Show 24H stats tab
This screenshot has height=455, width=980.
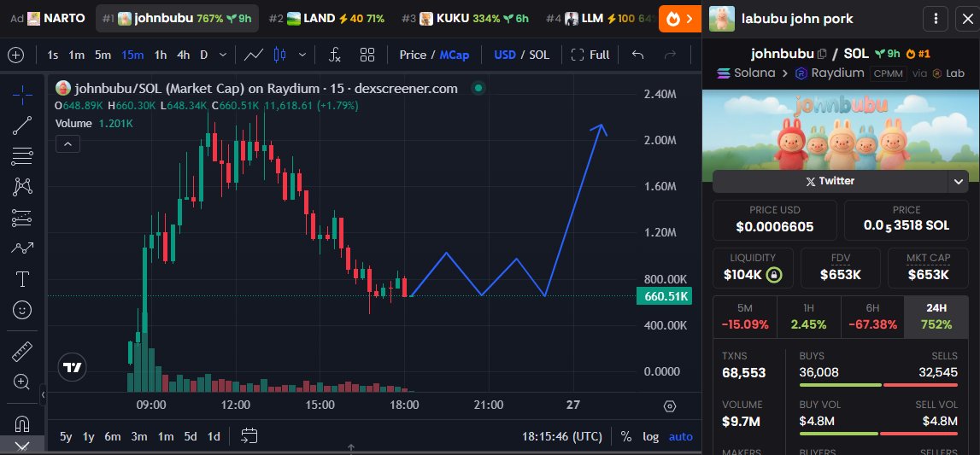936,317
